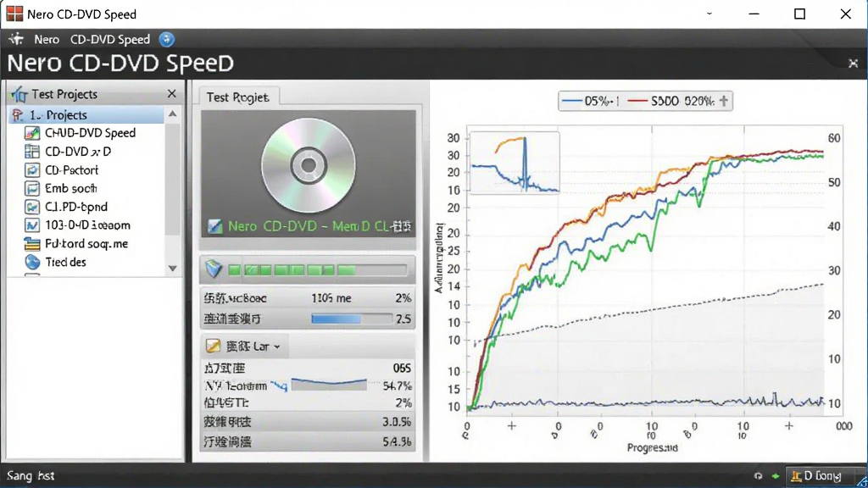Click the green arrow icon in status bar
This screenshot has height=488, width=868.
776,476
